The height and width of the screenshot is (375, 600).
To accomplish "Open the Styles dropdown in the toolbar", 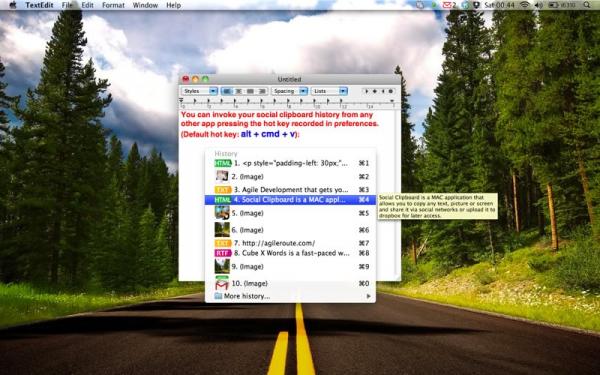I will coord(199,91).
